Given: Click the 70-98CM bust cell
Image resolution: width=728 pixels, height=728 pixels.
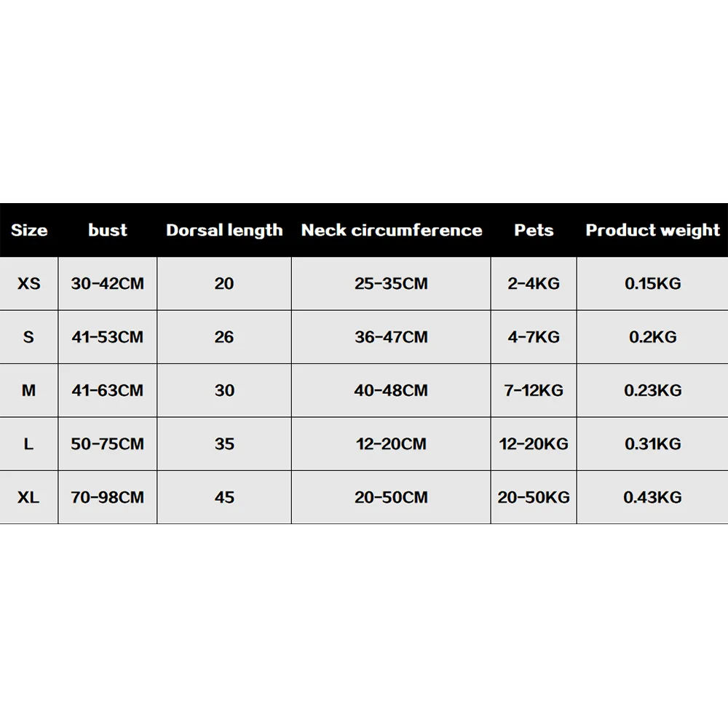Looking at the screenshot, I should pos(108,497).
